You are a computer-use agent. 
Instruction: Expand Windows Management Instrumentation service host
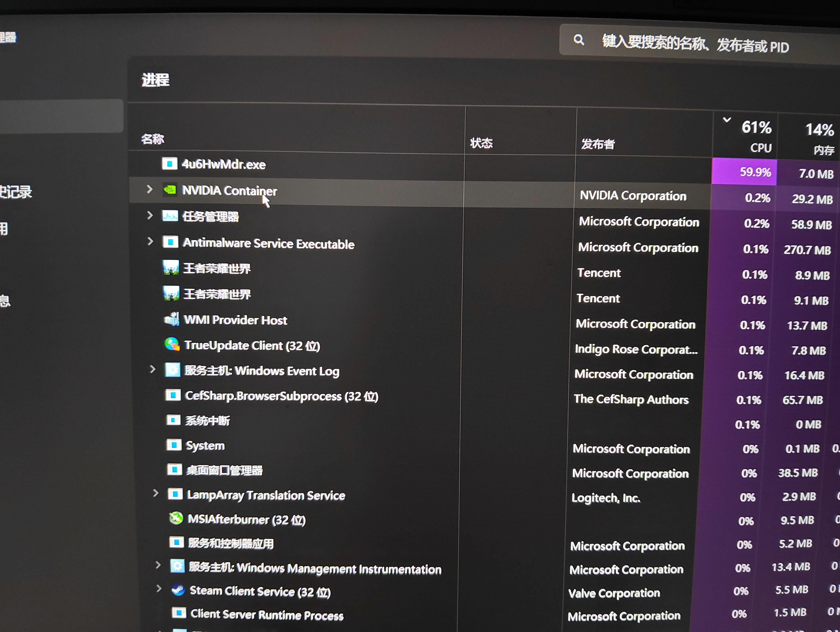[158, 565]
